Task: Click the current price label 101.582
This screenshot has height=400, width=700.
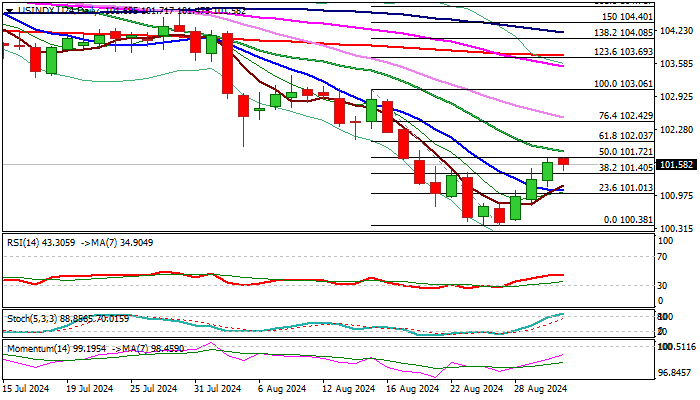Action: click(677, 165)
